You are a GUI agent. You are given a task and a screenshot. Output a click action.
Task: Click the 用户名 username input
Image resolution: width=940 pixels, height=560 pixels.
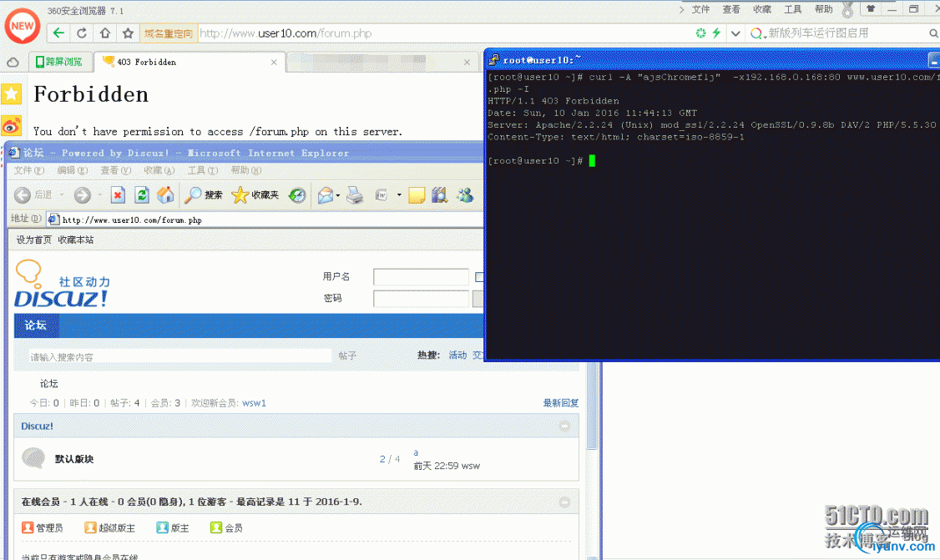point(421,276)
